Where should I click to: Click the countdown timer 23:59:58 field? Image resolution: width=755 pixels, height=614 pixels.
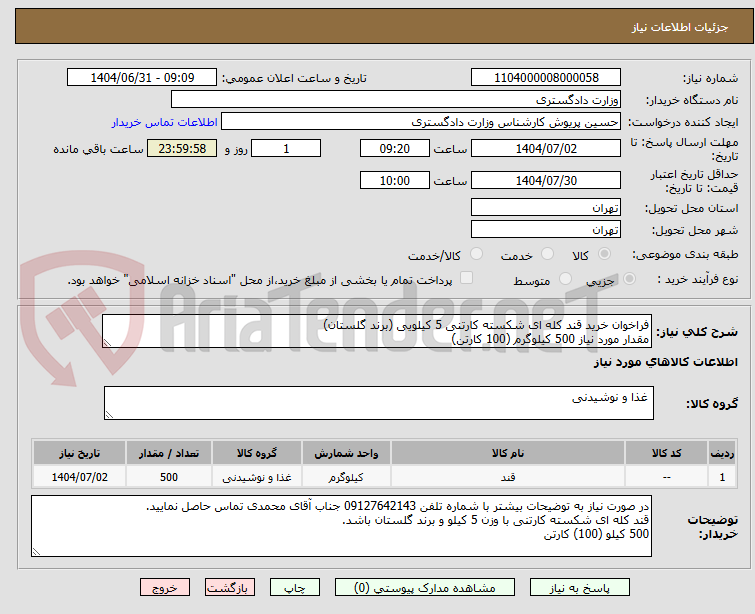182,148
